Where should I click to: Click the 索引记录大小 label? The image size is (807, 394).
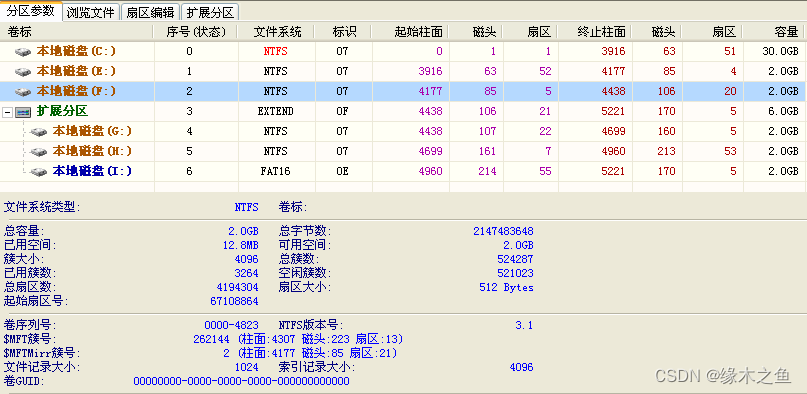[x=317, y=367]
